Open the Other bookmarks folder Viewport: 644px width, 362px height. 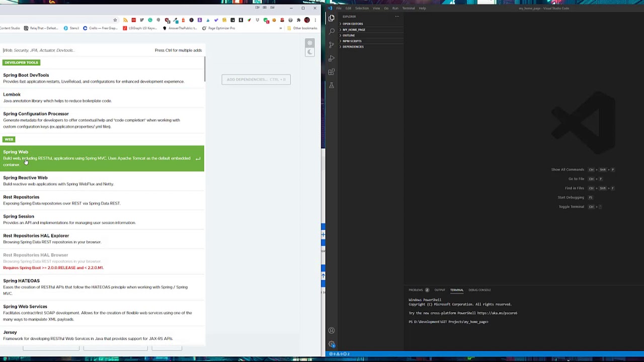302,28
